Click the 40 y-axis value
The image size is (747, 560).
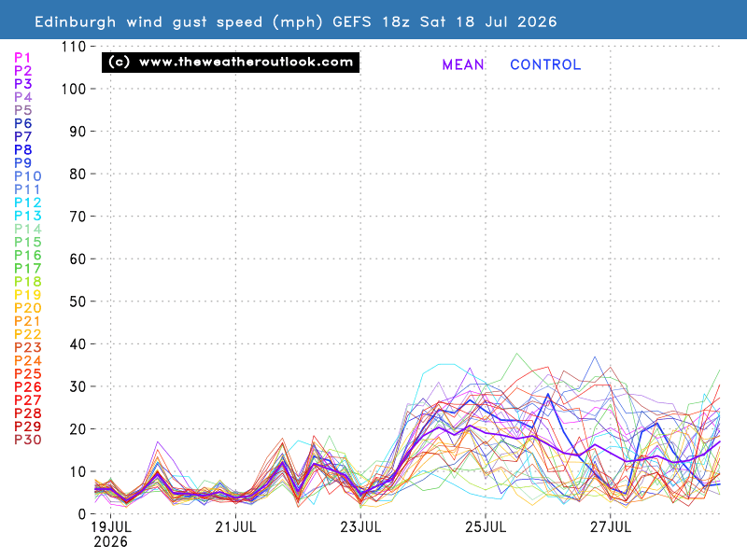tap(78, 344)
